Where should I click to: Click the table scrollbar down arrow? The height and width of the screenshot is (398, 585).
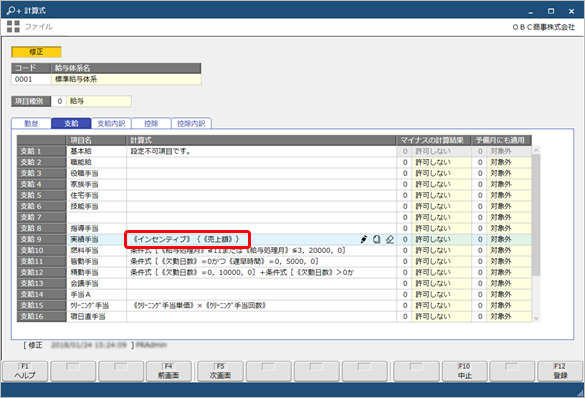point(536,318)
